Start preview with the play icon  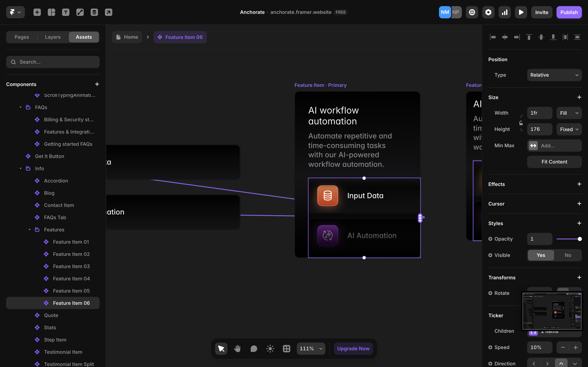[521, 12]
